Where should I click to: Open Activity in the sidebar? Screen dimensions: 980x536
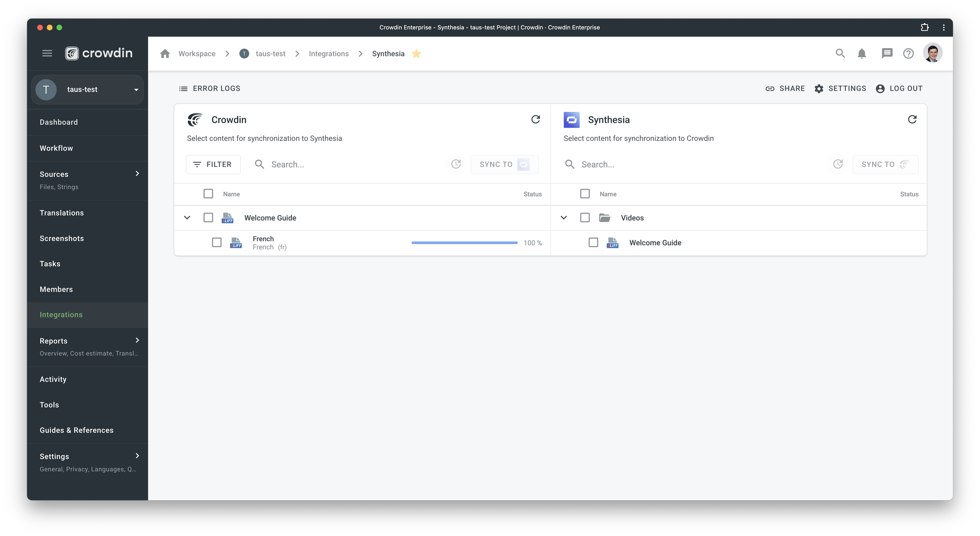[x=88, y=379]
